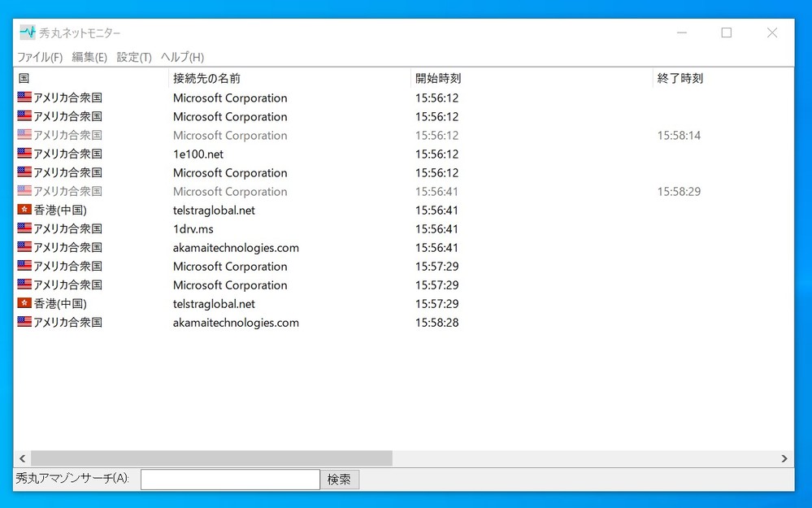Click the horizontal scrollbar left arrow

(x=22, y=458)
